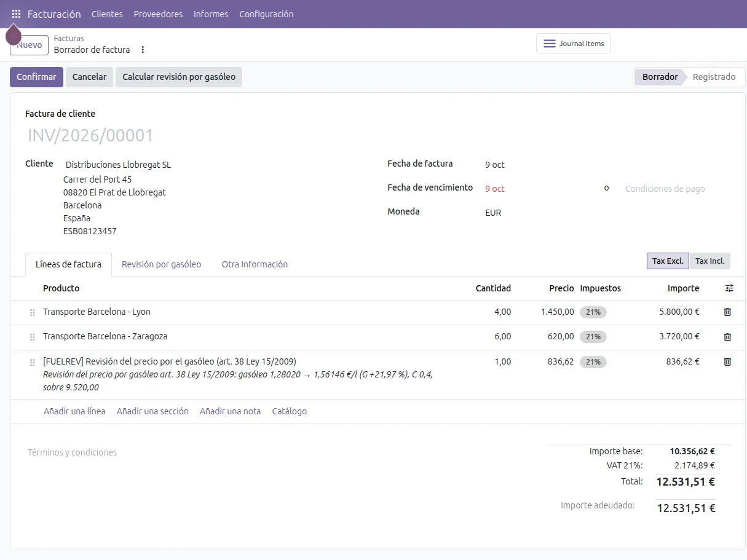
Task: Click the Producto column header
Action: point(61,288)
